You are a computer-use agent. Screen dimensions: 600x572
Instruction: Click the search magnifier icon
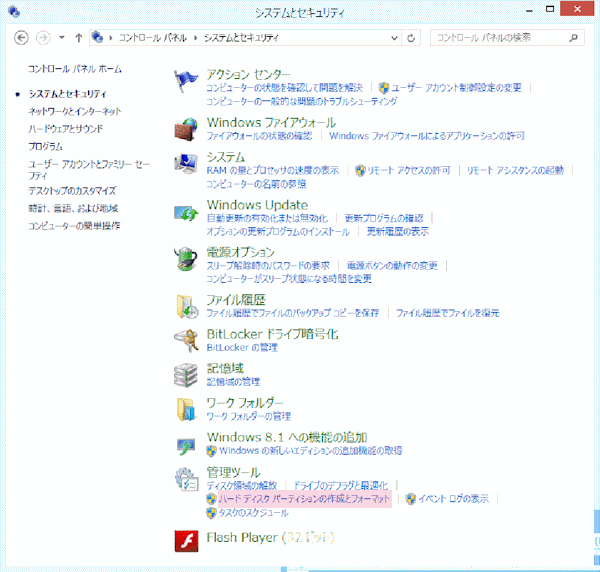click(x=573, y=37)
